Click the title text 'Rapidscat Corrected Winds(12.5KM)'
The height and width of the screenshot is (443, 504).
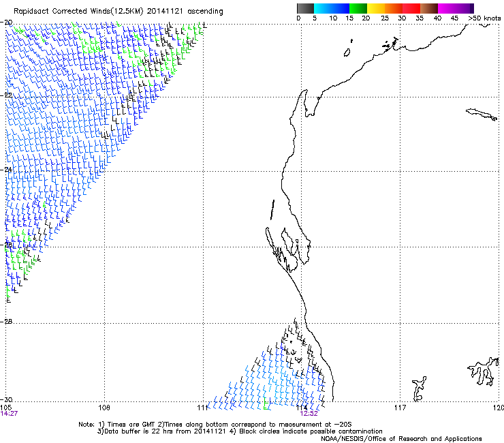78,12
